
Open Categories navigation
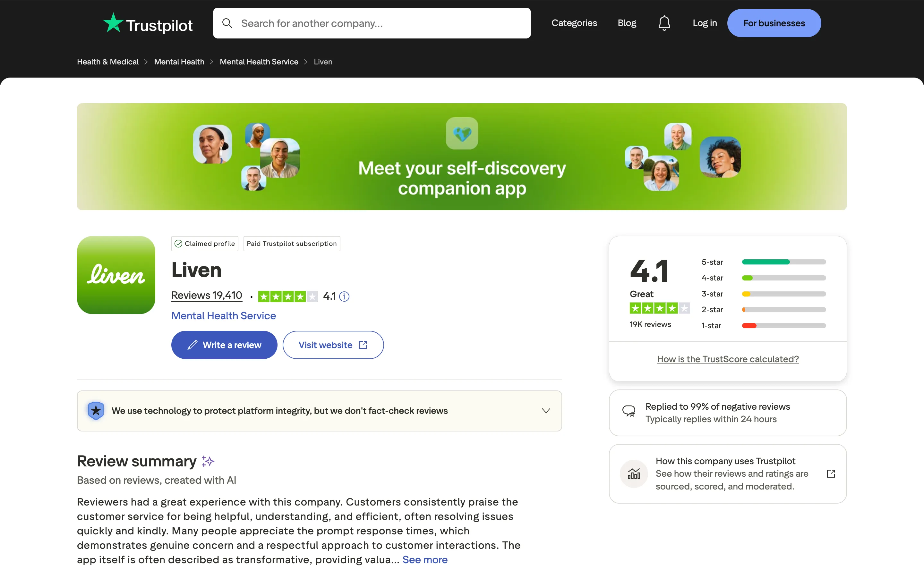574,23
